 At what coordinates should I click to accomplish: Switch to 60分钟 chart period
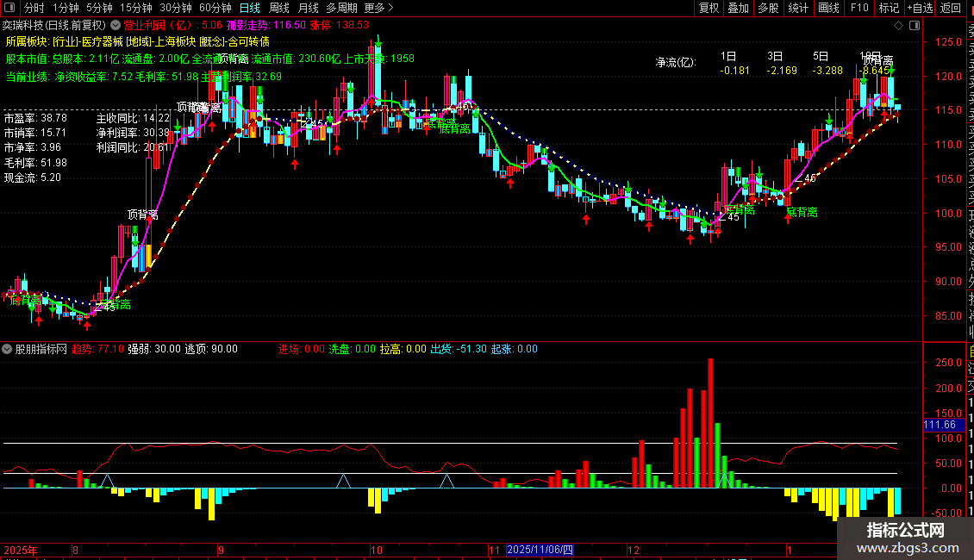215,8
